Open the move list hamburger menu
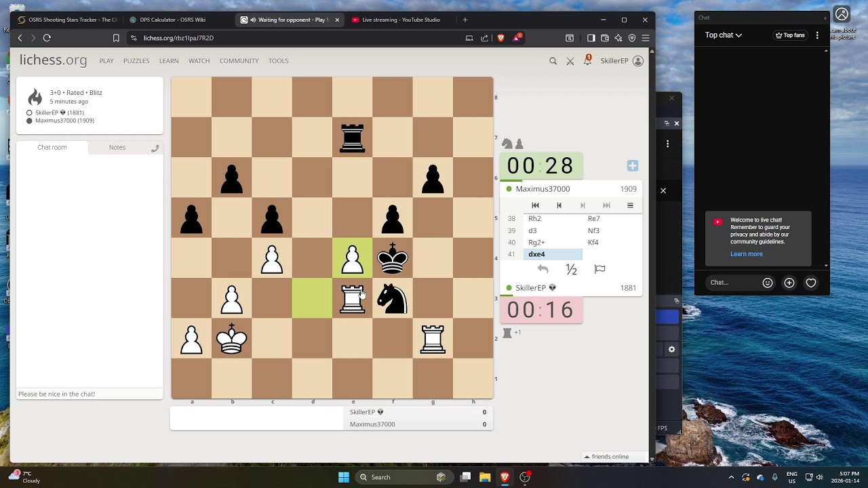Image resolution: width=868 pixels, height=488 pixels. coord(630,205)
